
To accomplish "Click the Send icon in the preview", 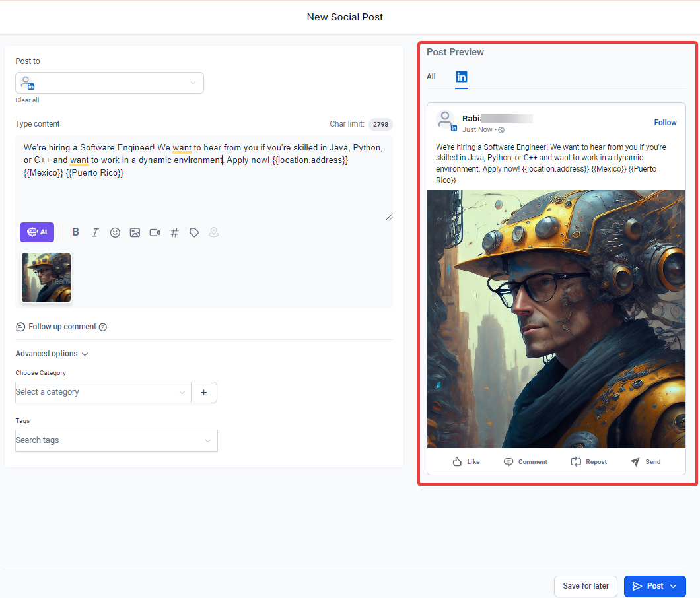I will [635, 461].
